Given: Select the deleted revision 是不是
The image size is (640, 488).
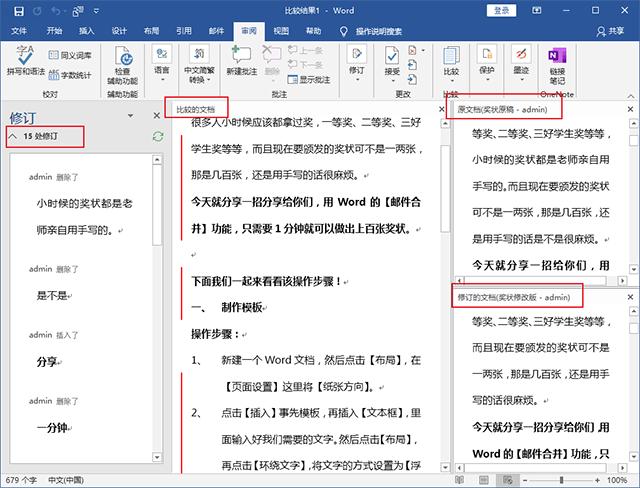Looking at the screenshot, I should tap(52, 295).
